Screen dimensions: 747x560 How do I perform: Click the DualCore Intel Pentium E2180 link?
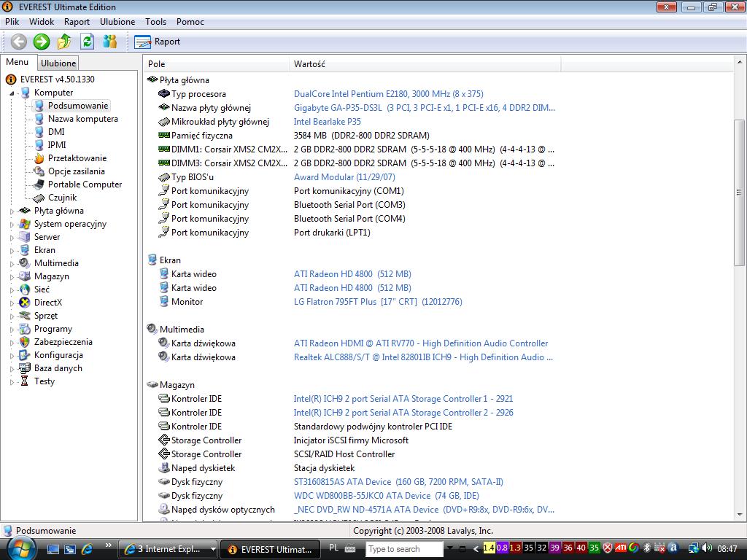tap(388, 94)
